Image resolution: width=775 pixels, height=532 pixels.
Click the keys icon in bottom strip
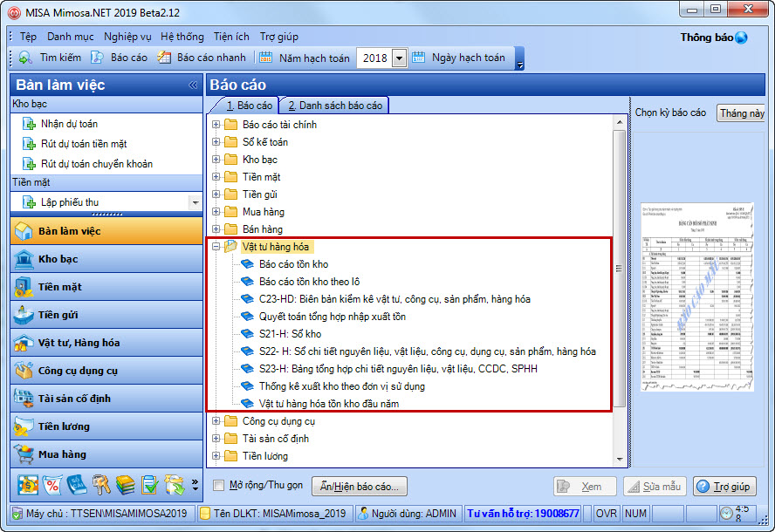coord(101,485)
